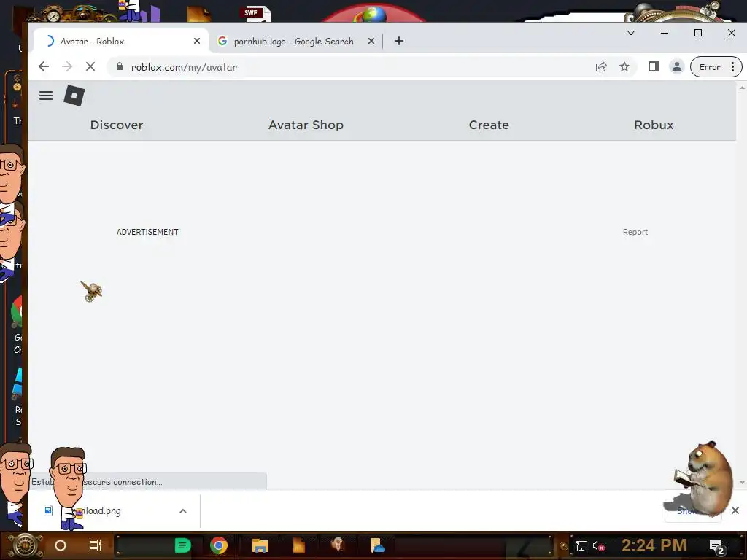Click the downloads bar scroll-down arrow
The height and width of the screenshot is (560, 747).
coord(742,483)
